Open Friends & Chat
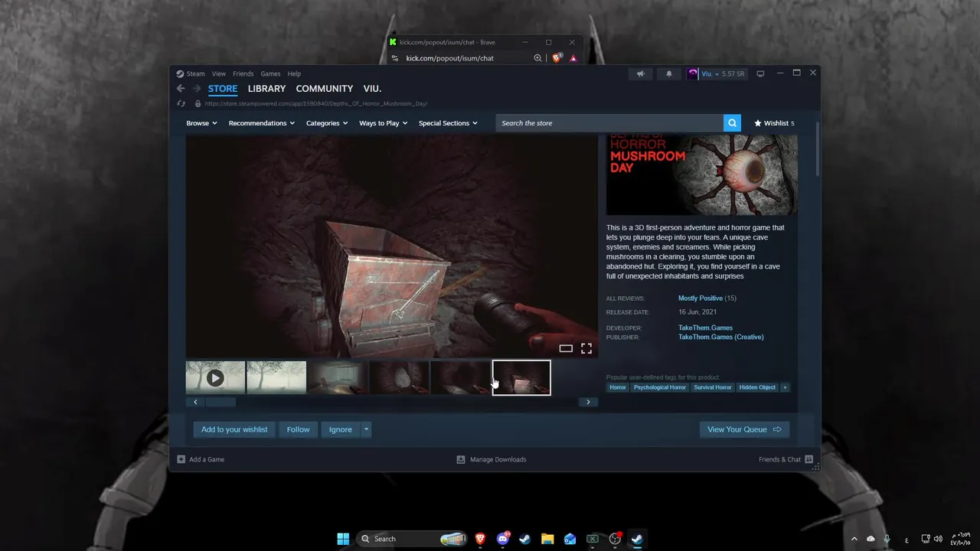Viewport: 980px width, 551px height. pos(786,459)
